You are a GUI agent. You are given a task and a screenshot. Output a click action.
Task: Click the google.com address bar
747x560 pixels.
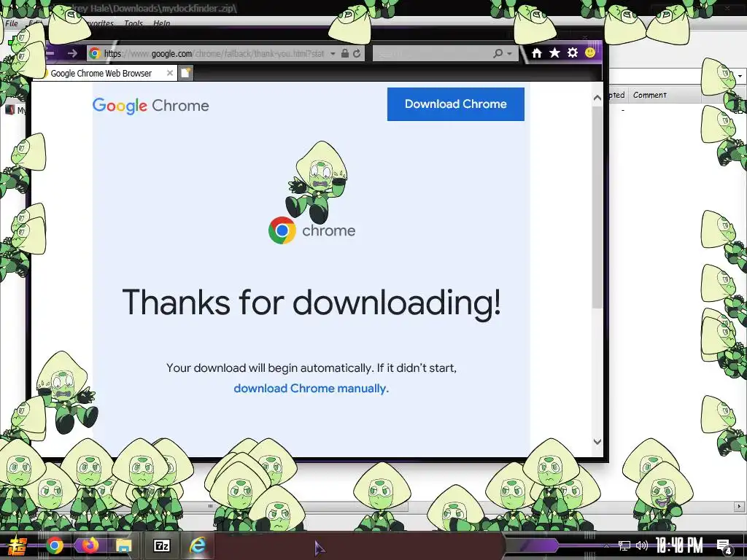(x=214, y=53)
